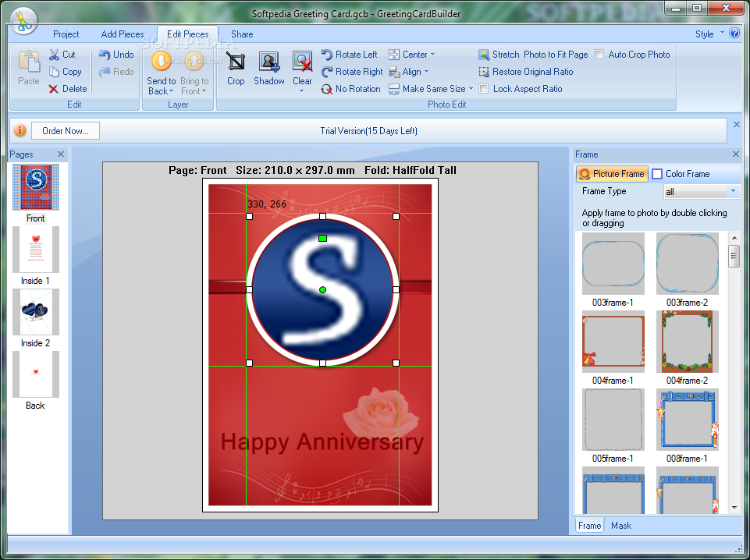Switch to the Mask tab

[621, 526]
